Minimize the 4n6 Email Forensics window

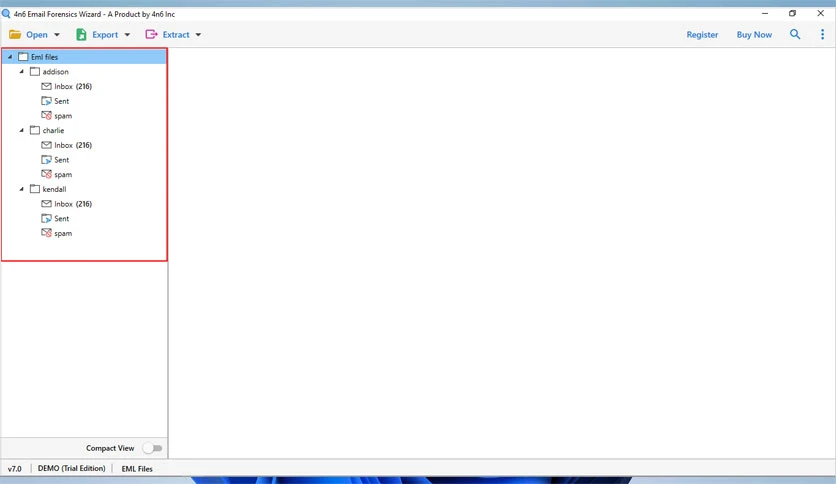765,13
